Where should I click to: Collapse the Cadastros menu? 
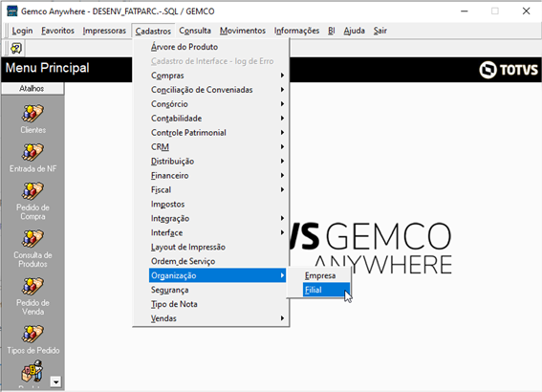click(153, 32)
